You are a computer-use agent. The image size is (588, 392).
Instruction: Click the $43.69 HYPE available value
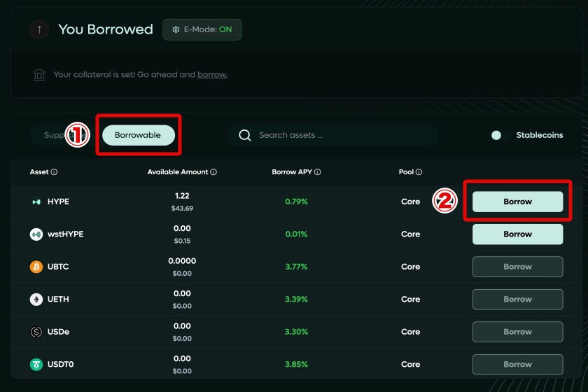coord(182,208)
